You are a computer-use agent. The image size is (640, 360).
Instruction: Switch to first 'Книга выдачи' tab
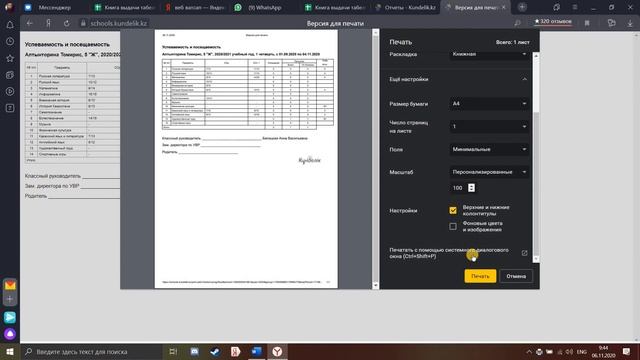tap(125, 7)
